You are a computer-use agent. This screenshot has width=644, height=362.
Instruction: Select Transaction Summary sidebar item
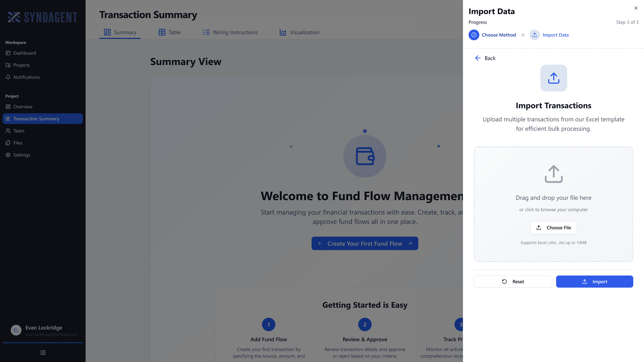pyautogui.click(x=43, y=119)
